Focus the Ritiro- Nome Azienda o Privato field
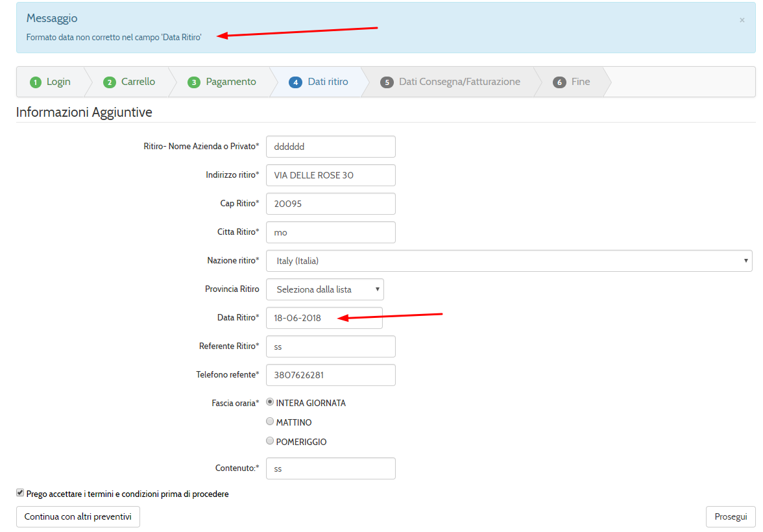 point(331,147)
